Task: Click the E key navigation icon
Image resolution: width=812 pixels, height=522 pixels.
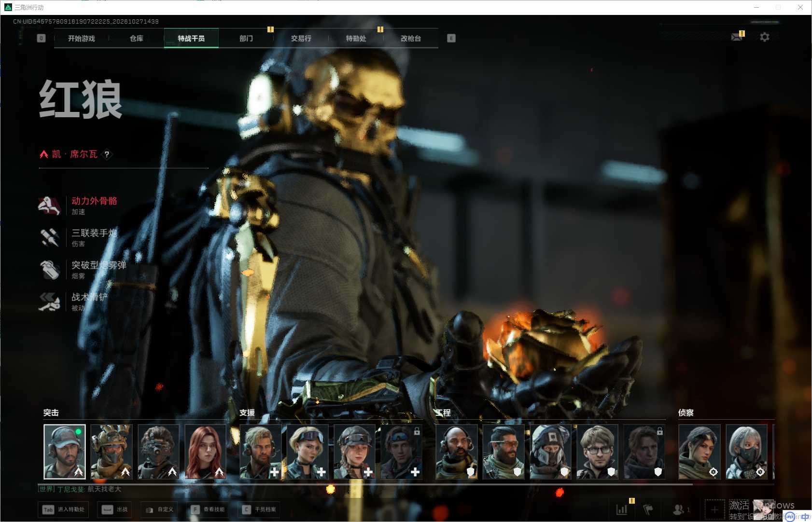Action: pyautogui.click(x=451, y=39)
